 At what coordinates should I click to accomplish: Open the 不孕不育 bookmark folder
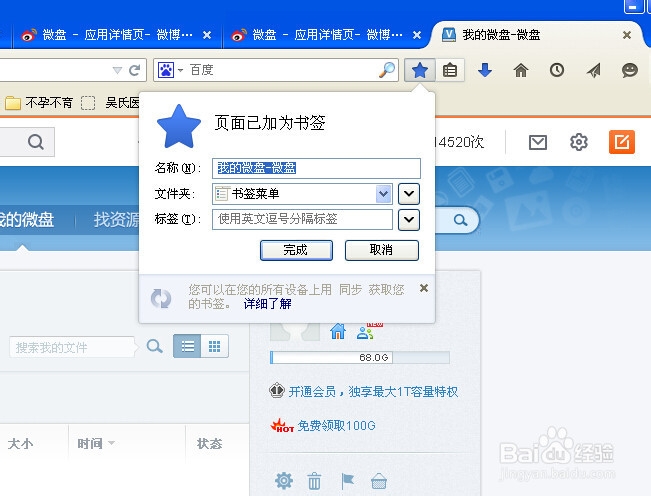click(39, 103)
